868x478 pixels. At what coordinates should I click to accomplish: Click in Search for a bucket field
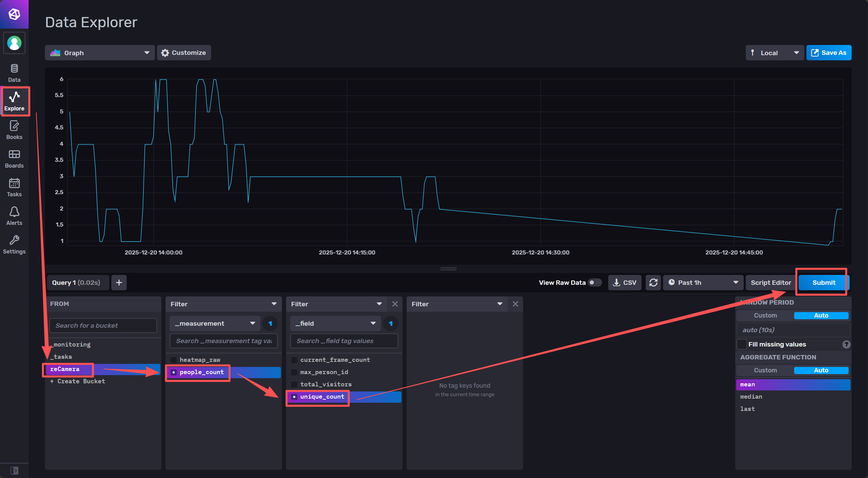pos(103,325)
